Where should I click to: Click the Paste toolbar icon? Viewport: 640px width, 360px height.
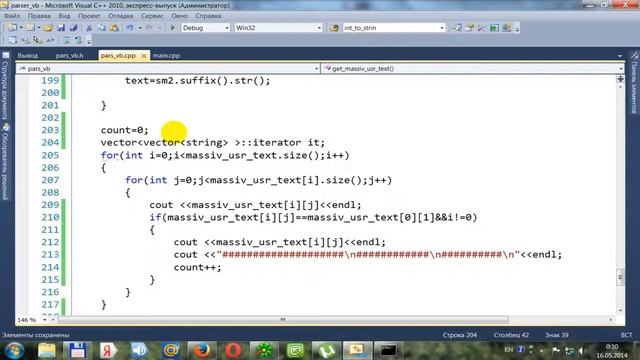(114, 28)
